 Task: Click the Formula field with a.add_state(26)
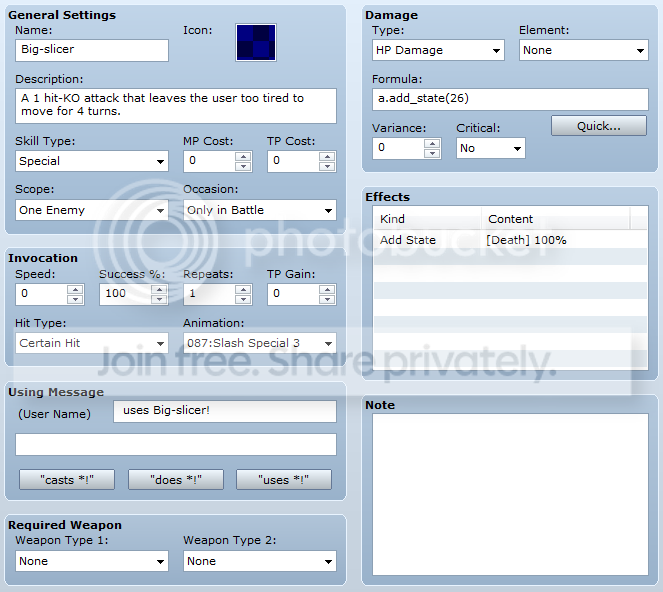510,99
